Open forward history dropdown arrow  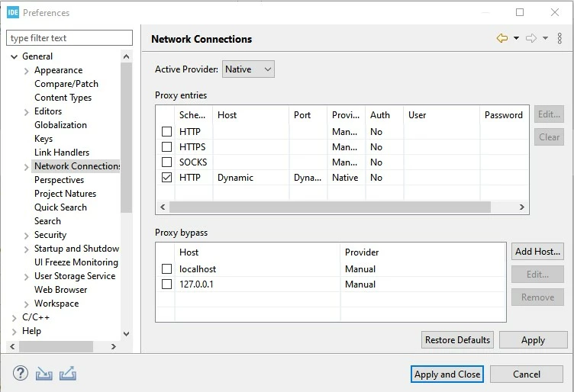(545, 38)
